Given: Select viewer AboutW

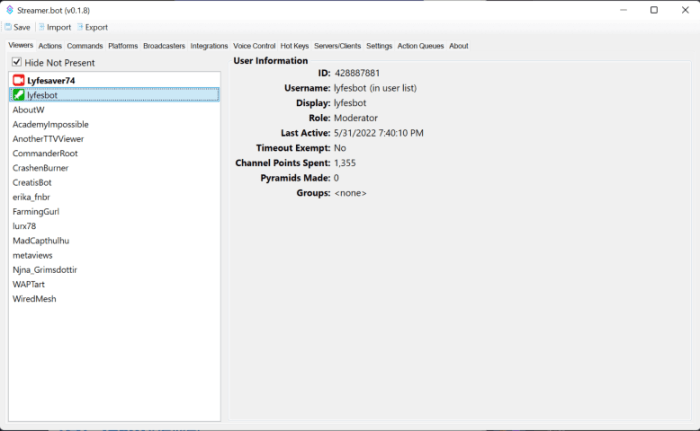Looking at the screenshot, I should (x=114, y=109).
